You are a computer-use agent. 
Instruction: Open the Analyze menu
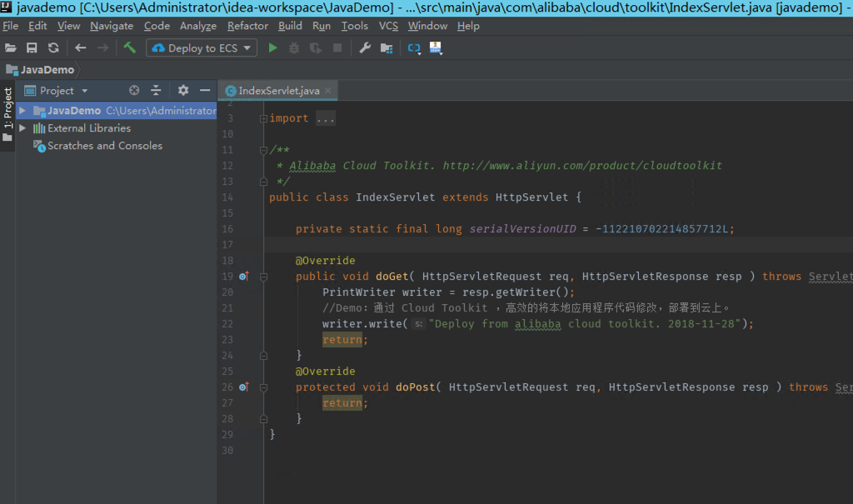198,26
